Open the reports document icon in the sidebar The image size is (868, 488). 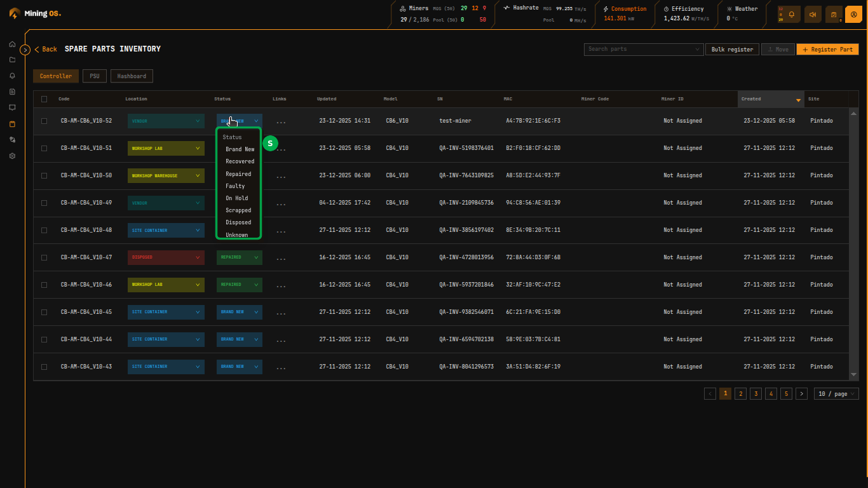pyautogui.click(x=11, y=91)
